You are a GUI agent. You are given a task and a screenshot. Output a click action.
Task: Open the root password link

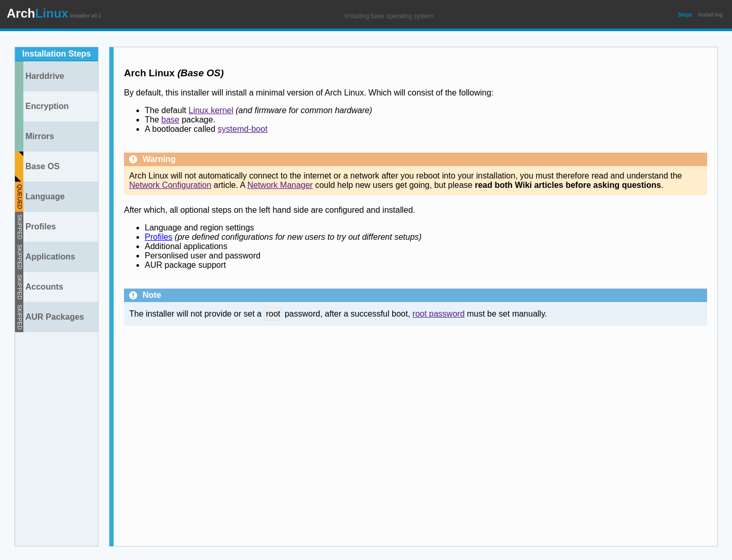point(438,314)
